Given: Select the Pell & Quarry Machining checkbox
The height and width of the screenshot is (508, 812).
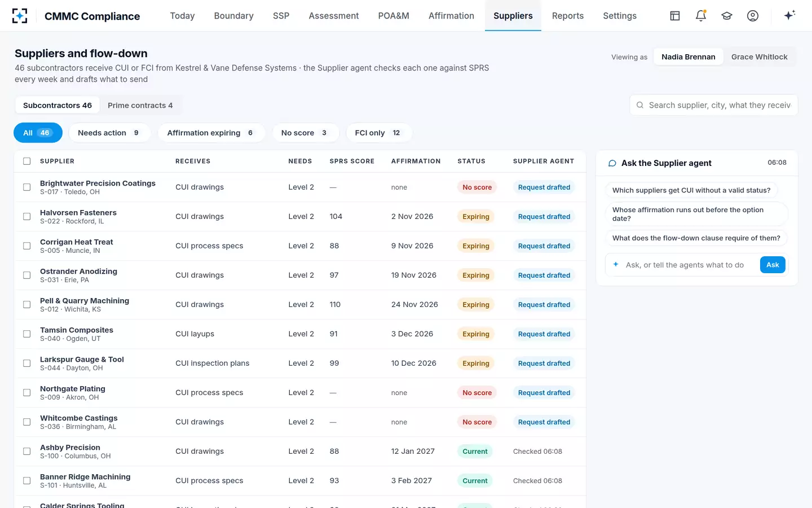Looking at the screenshot, I should [27, 305].
